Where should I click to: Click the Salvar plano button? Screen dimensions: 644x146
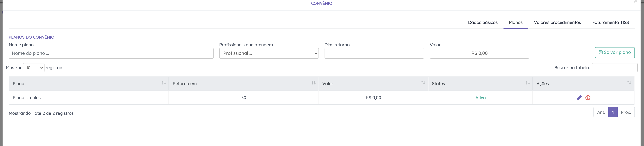[x=614, y=53]
